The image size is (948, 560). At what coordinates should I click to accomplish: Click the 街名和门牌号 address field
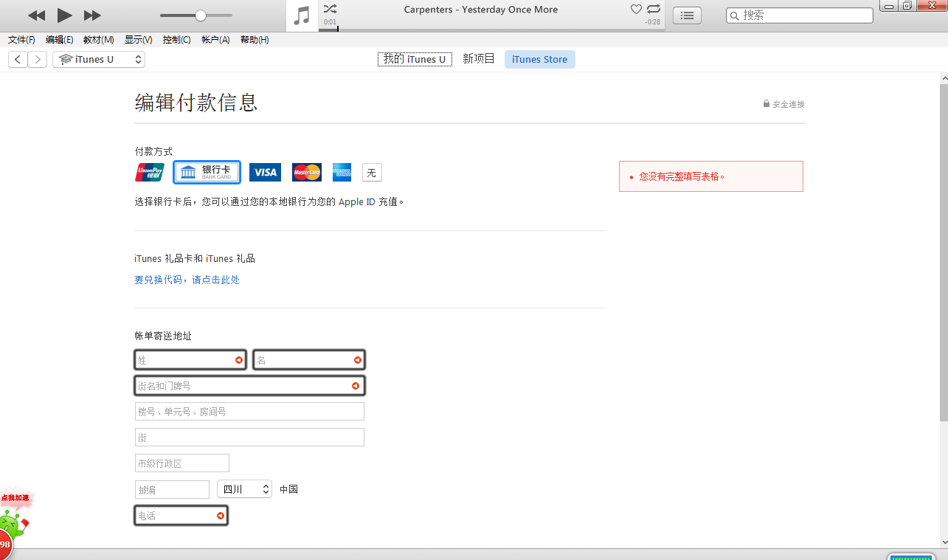[249, 386]
